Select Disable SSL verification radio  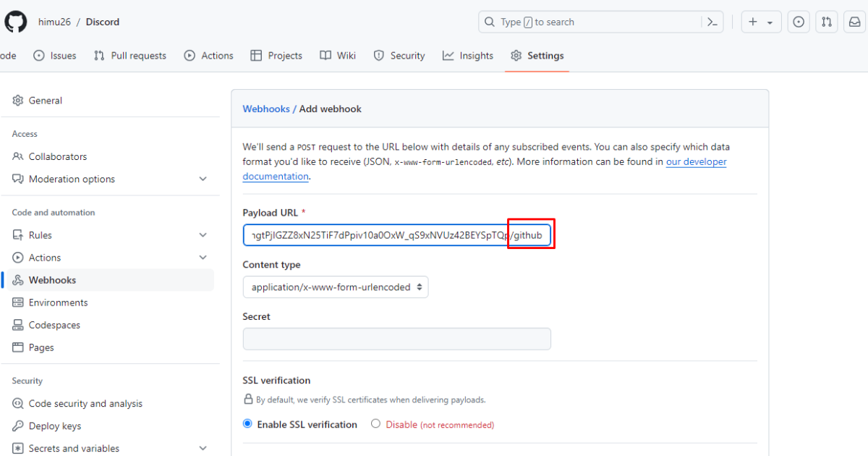coord(375,424)
